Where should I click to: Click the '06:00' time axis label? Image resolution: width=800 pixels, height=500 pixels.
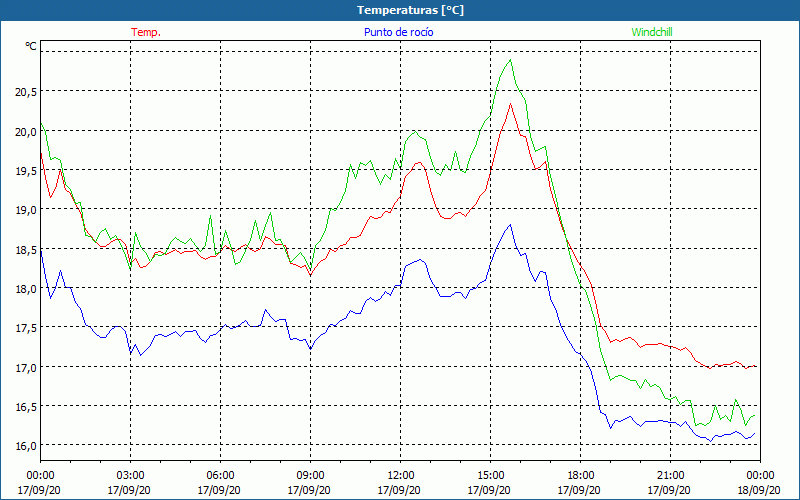[220, 476]
